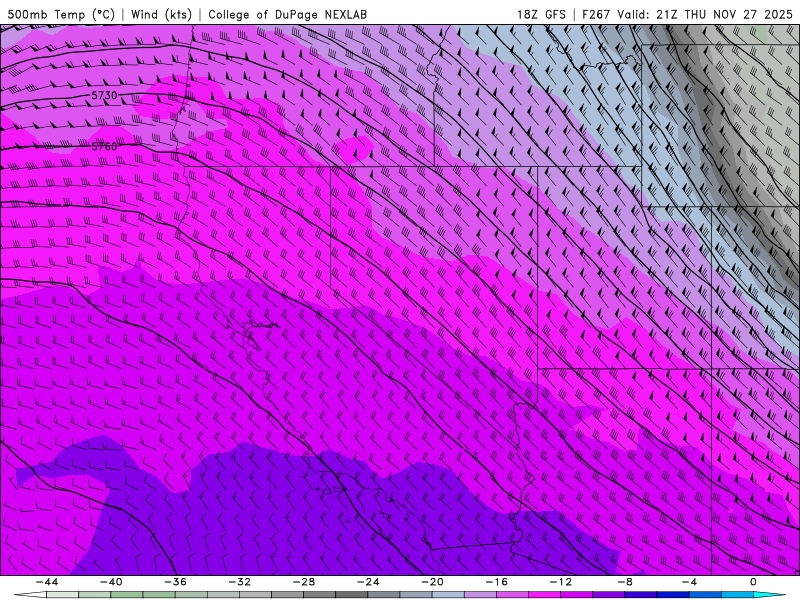
Task: Click the white arrow end of the colorbar
Action: coord(30,595)
